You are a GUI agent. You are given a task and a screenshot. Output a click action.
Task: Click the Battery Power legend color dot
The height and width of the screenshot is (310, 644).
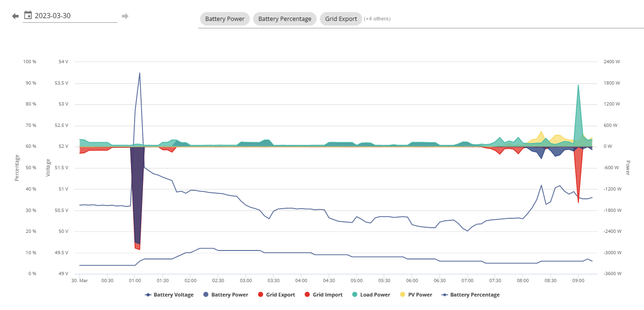click(x=205, y=295)
